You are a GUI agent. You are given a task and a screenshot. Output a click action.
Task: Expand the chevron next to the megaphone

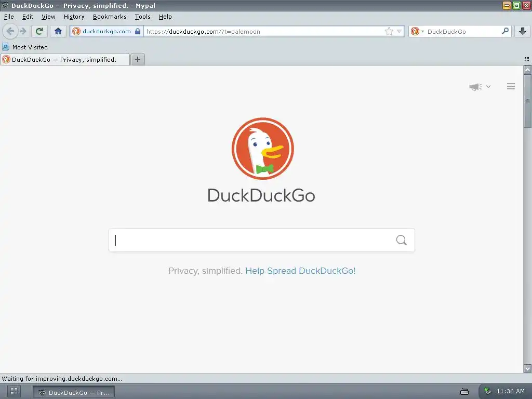pos(488,87)
